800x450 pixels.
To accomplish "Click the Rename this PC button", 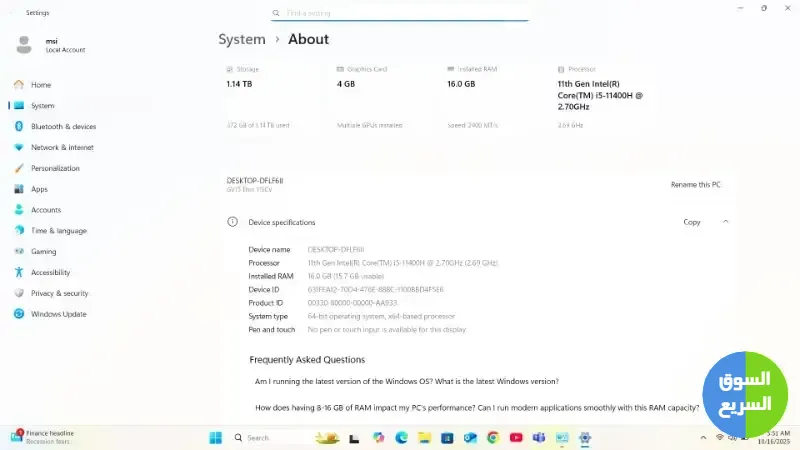I will tap(695, 185).
